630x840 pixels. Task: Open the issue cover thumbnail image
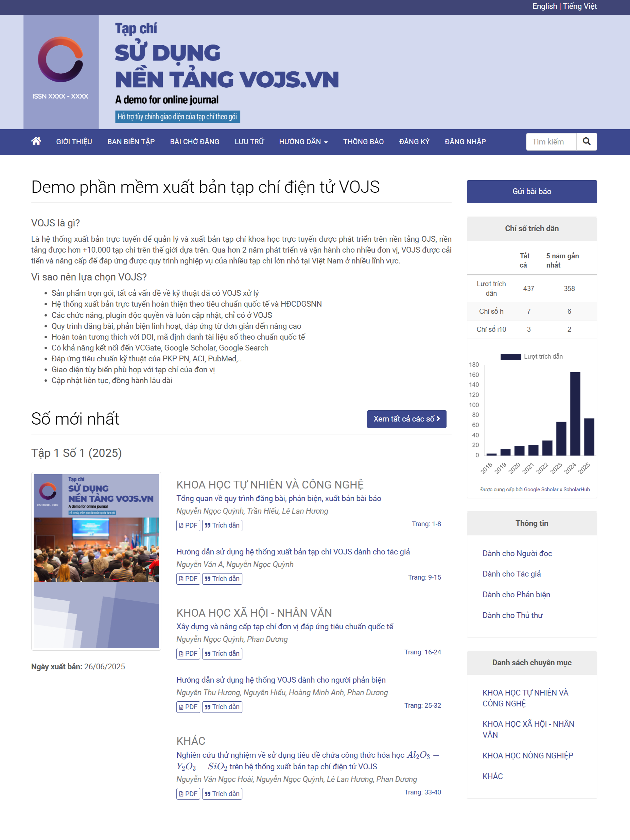(96, 561)
